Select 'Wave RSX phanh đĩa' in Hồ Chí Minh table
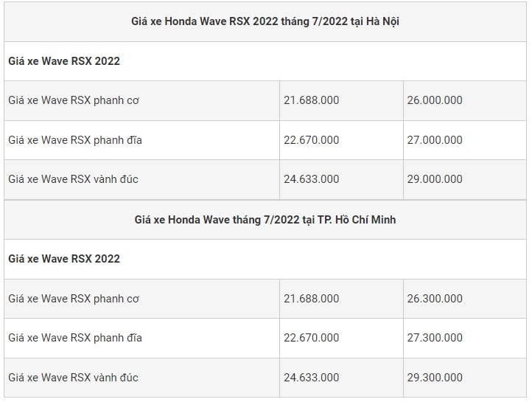Image resolution: width=532 pixels, height=402 pixels. click(75, 338)
